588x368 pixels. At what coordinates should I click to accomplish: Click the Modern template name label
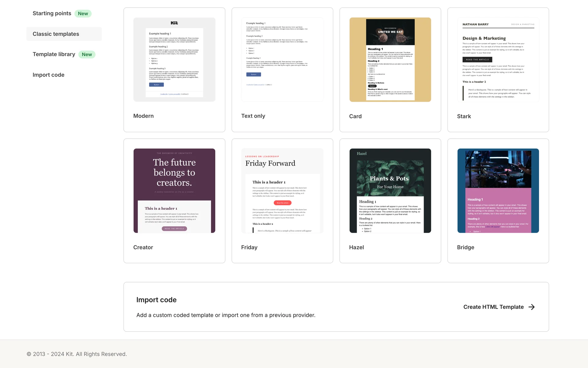click(143, 116)
